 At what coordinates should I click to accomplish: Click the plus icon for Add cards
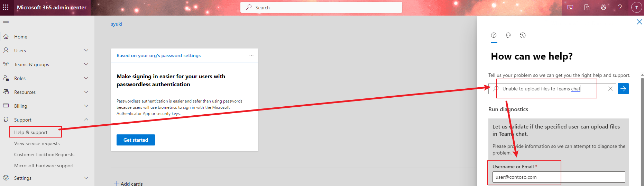click(117, 184)
